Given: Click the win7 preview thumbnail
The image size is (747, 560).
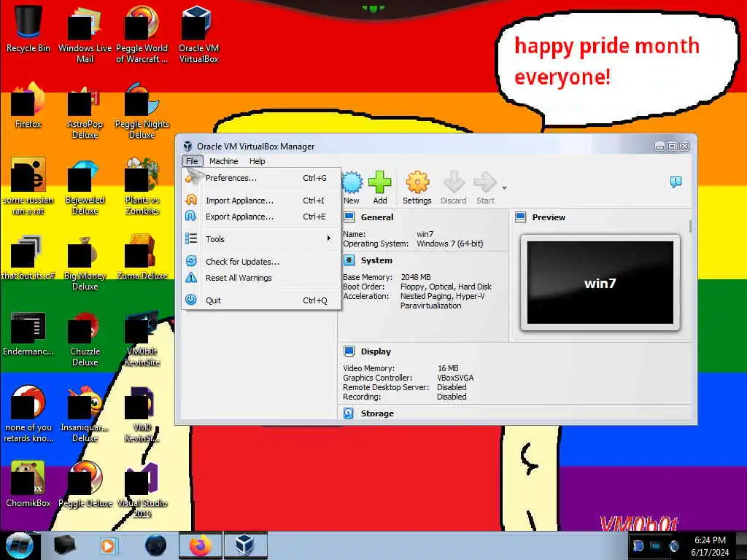Looking at the screenshot, I should coord(600,282).
